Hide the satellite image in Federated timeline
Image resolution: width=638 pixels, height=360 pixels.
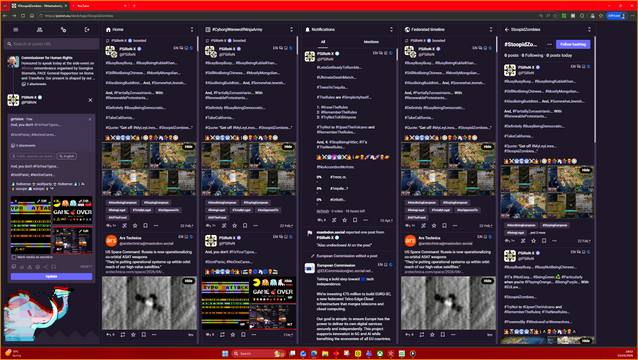pos(487,281)
